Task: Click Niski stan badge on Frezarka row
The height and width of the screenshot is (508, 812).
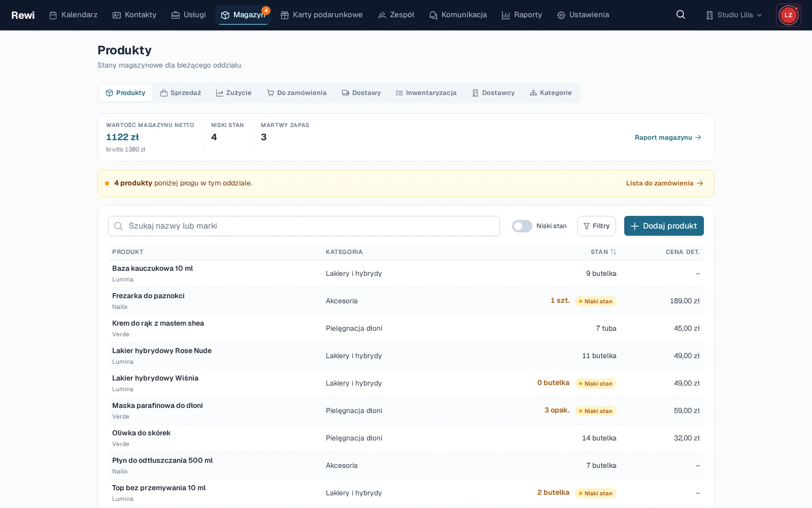Action: pyautogui.click(x=595, y=301)
